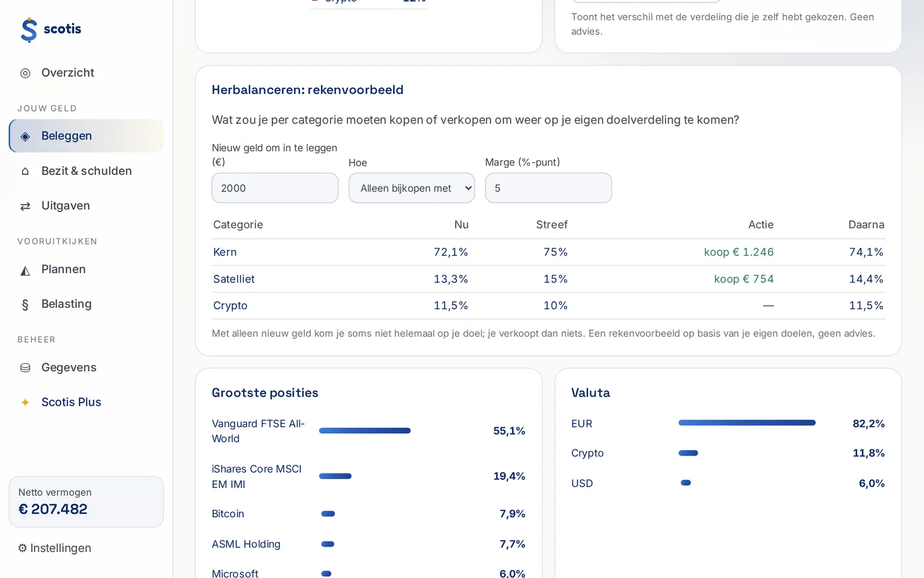
Task: Click the EUR currency bar
Action: click(x=747, y=423)
